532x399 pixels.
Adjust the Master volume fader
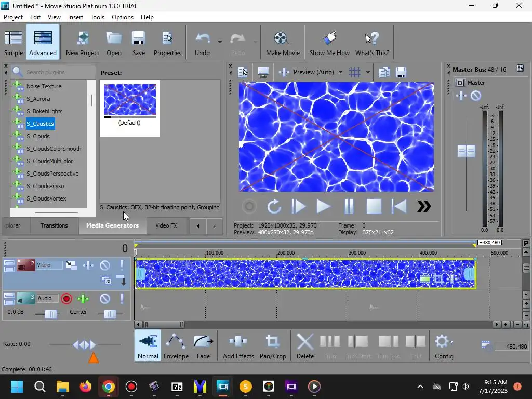point(466,151)
